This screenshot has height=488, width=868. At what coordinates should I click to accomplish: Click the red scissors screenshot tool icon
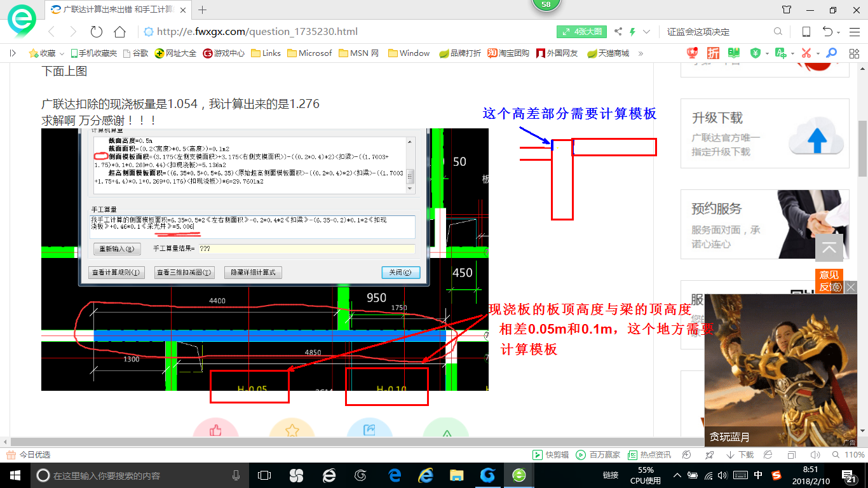pyautogui.click(x=806, y=53)
